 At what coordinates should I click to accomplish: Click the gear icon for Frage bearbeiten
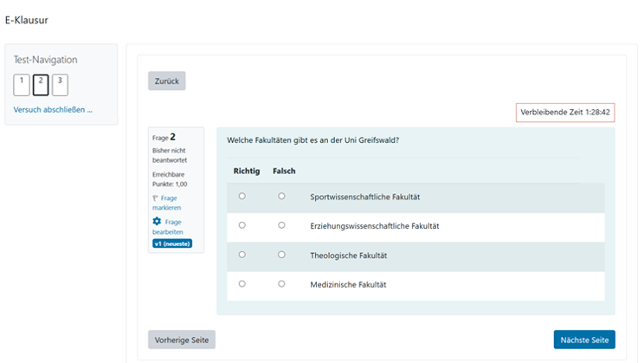click(x=157, y=221)
